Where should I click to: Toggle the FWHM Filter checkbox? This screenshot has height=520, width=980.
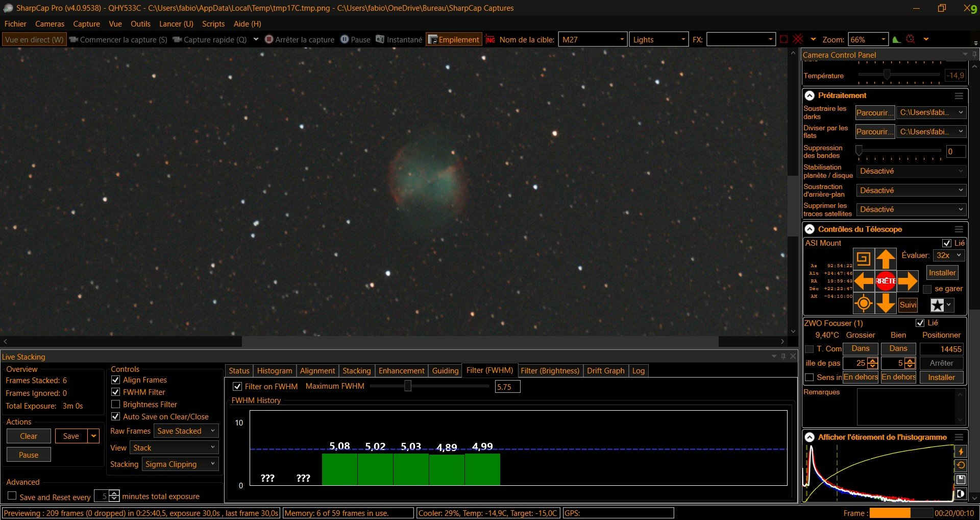[x=116, y=392]
